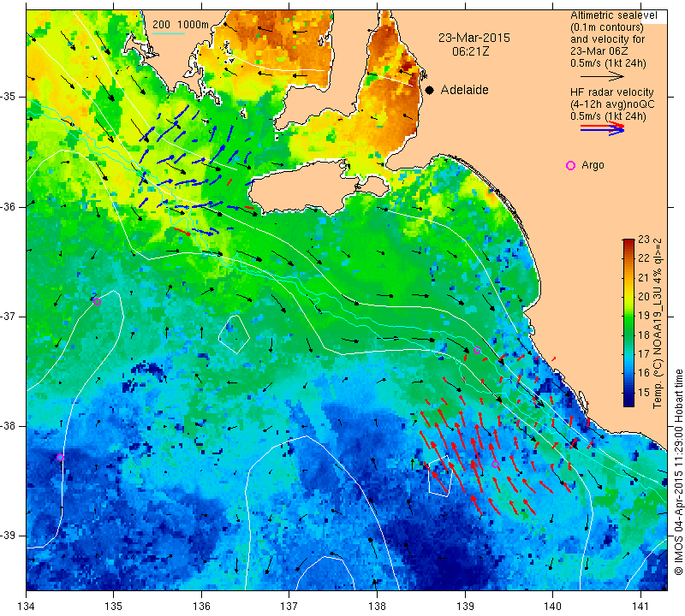The height and width of the screenshot is (616, 685).
Task: Click the -39 latitude axis label
Action: (9, 536)
